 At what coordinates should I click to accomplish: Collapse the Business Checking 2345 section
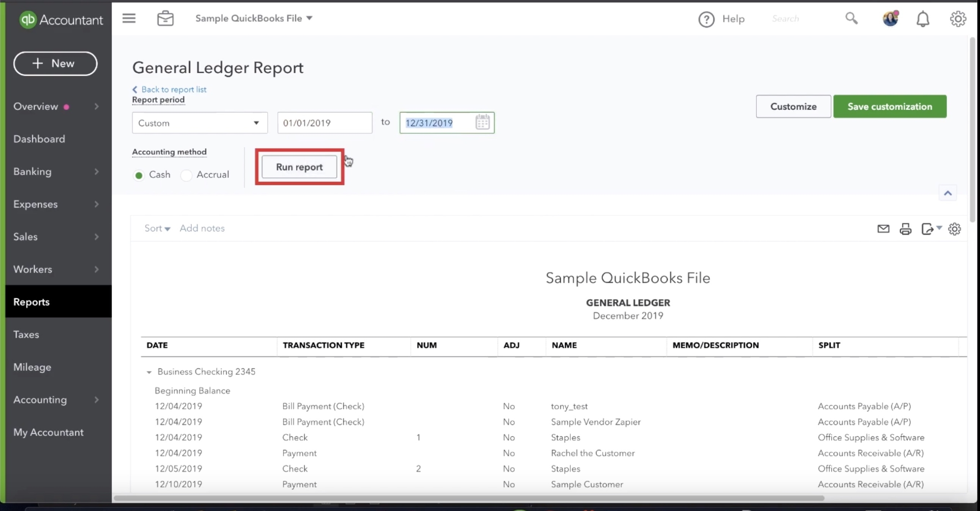coord(149,372)
